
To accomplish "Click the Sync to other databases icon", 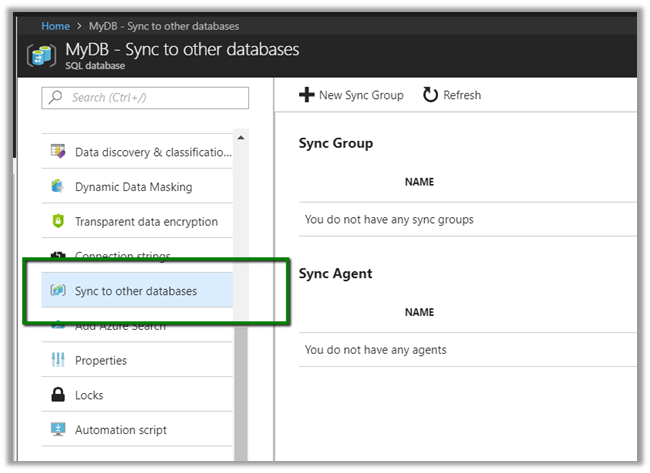I will (57, 291).
